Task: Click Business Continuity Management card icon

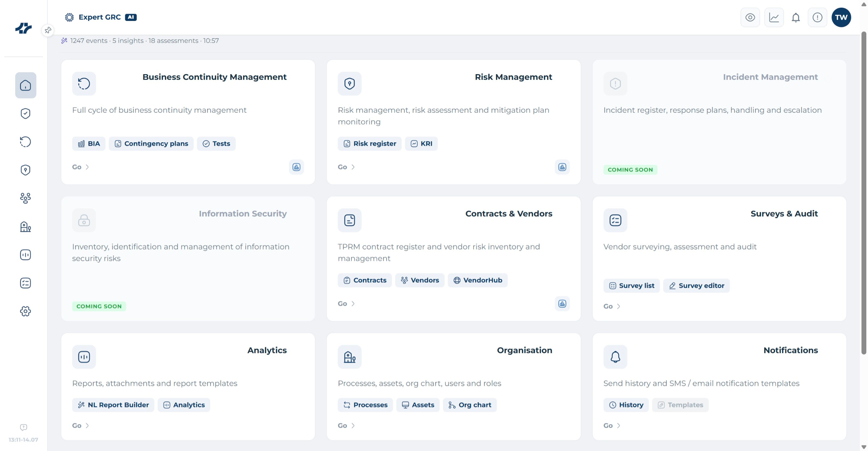Action: (x=84, y=84)
